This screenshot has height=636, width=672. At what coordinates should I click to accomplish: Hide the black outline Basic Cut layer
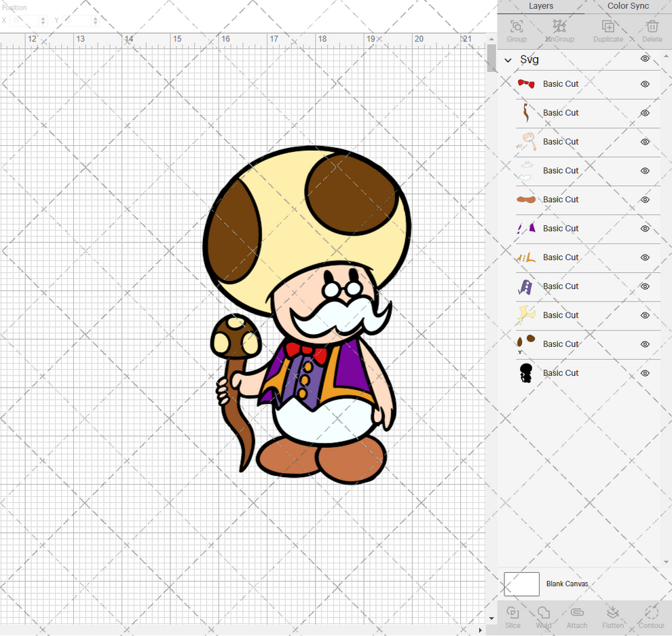point(645,373)
